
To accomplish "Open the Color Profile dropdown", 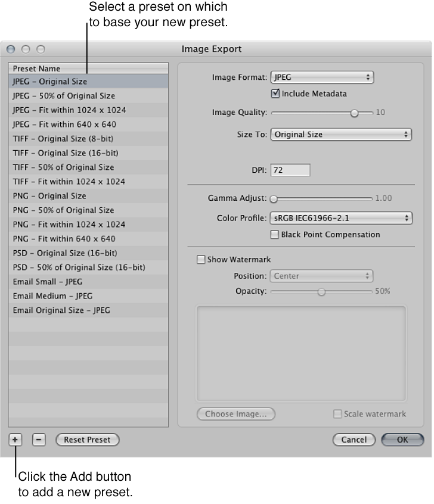I will pos(341,218).
